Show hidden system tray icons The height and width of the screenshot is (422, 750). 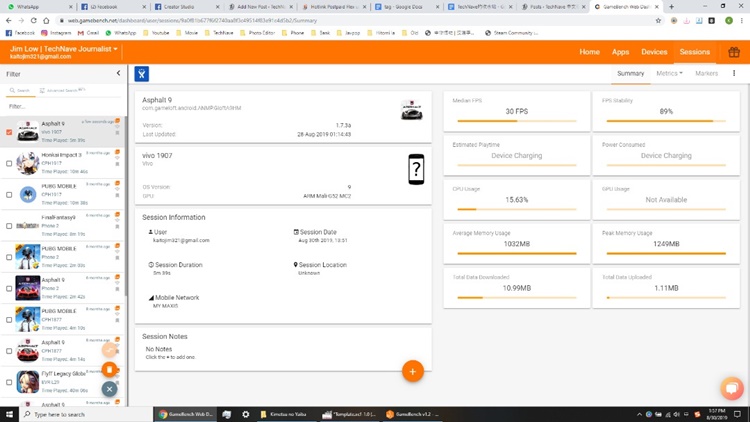click(x=639, y=414)
